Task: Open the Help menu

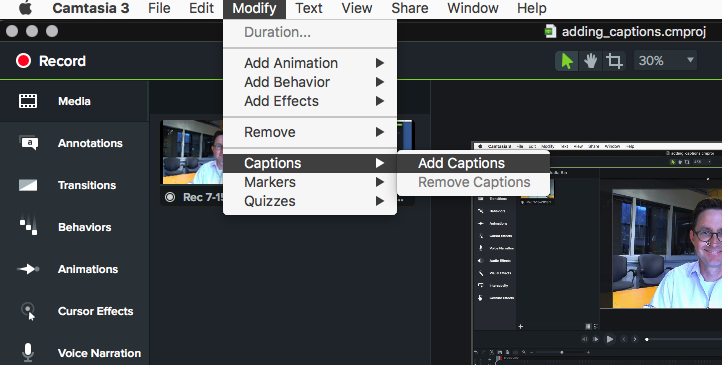Action: click(532, 8)
